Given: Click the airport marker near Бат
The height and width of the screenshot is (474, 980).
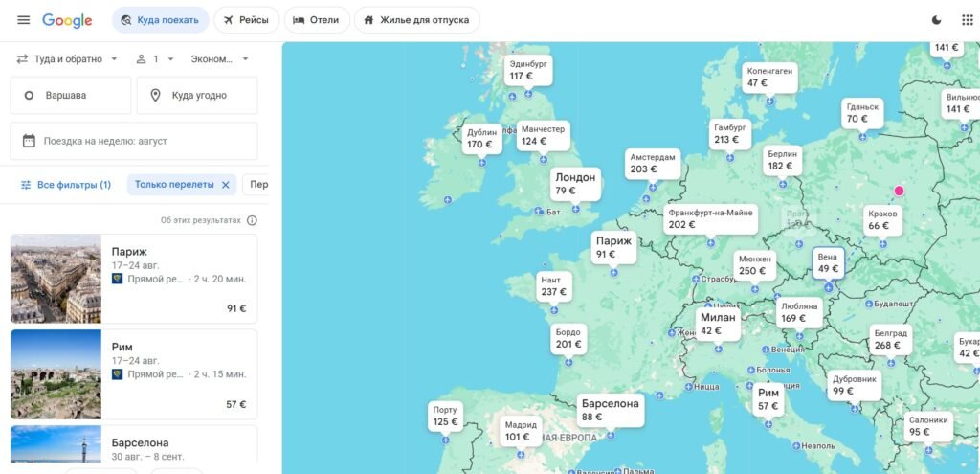Looking at the screenshot, I should click(x=539, y=212).
